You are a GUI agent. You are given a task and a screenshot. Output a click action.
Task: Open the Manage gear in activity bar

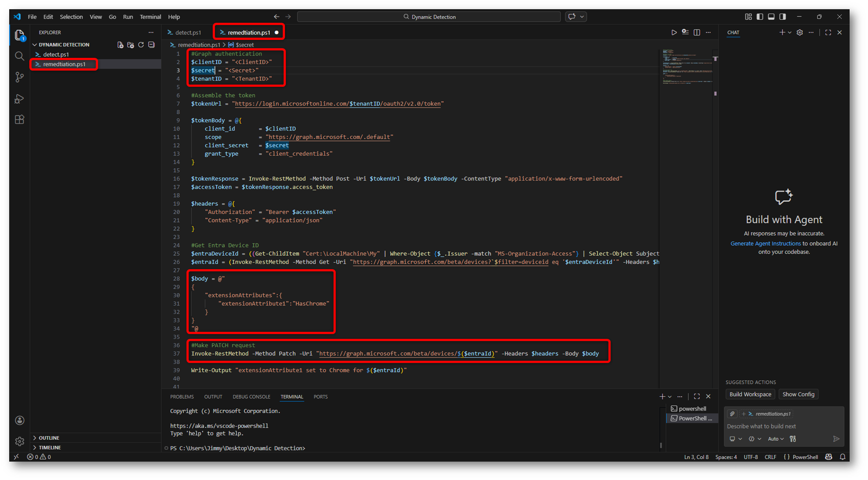[19, 441]
